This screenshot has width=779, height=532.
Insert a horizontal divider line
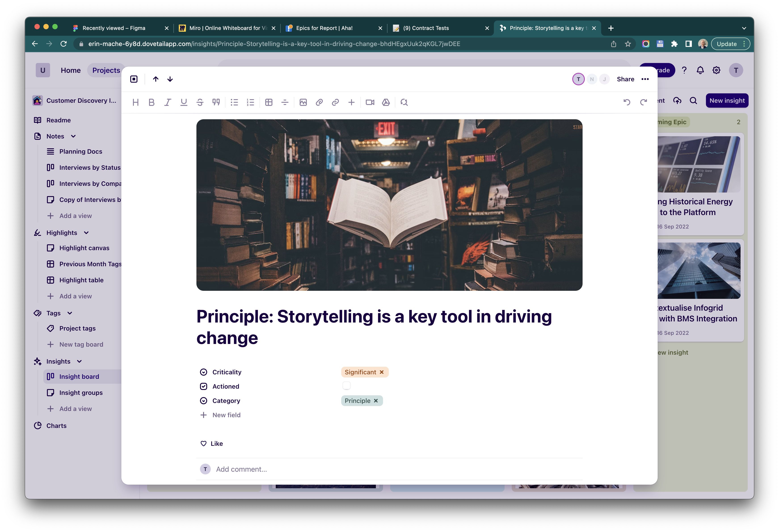(285, 103)
